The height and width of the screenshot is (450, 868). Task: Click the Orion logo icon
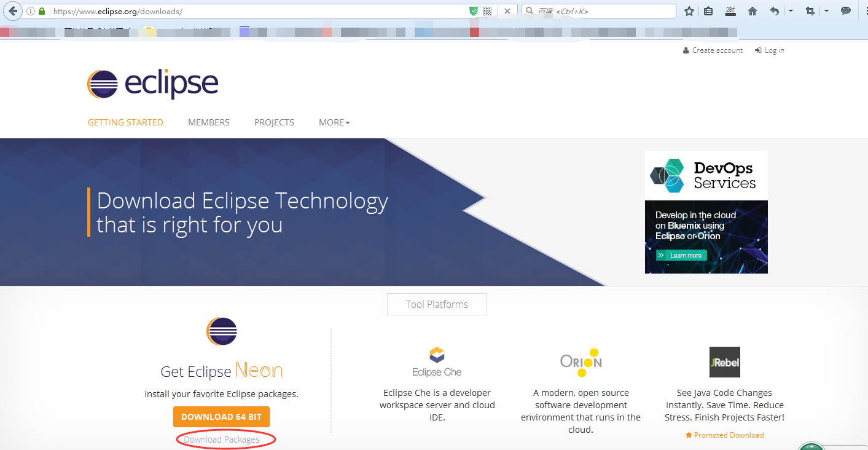581,361
